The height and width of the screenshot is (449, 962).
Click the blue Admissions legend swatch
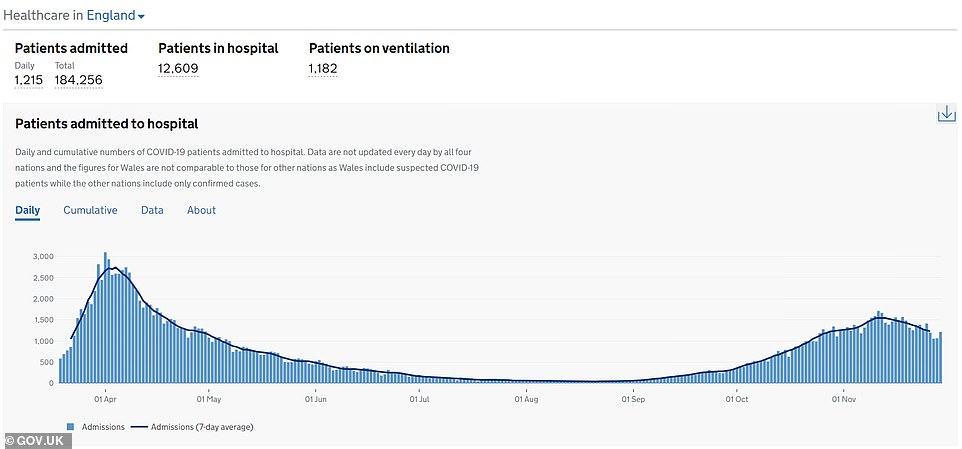point(70,427)
